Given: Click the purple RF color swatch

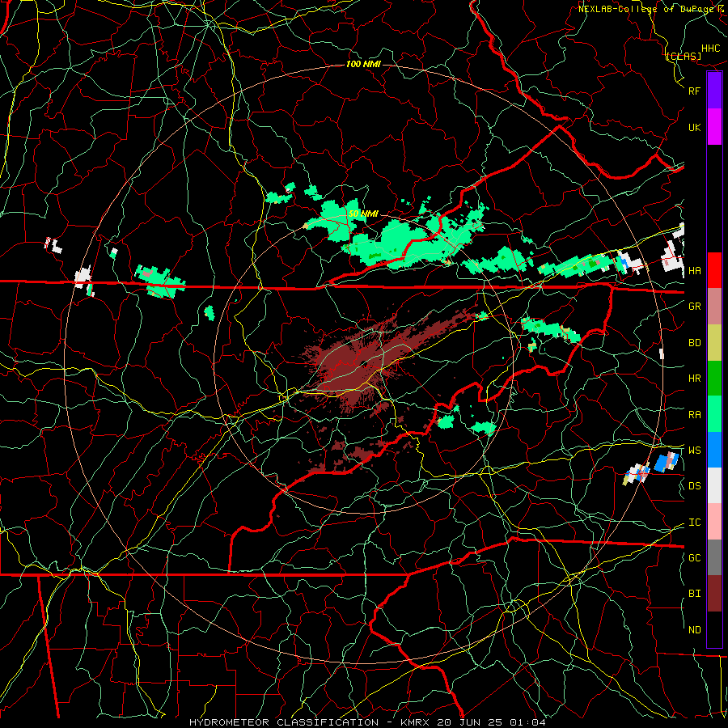Looking at the screenshot, I should [x=714, y=91].
